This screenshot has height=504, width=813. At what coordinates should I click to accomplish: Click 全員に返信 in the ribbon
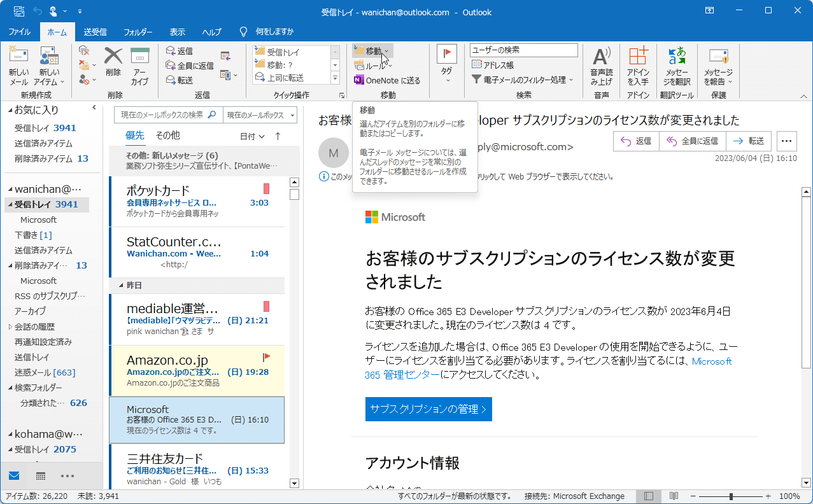190,66
